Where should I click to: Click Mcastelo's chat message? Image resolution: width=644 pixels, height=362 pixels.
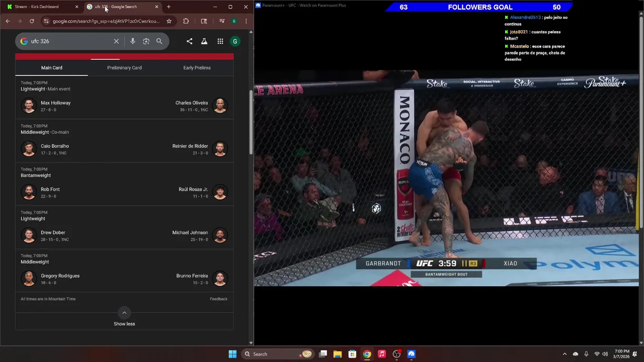[535, 53]
